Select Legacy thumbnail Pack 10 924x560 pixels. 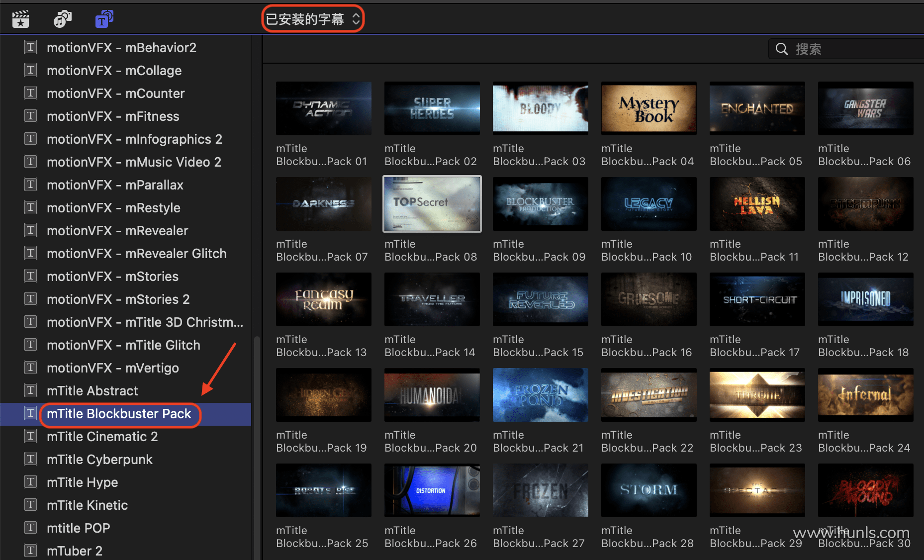(x=649, y=204)
